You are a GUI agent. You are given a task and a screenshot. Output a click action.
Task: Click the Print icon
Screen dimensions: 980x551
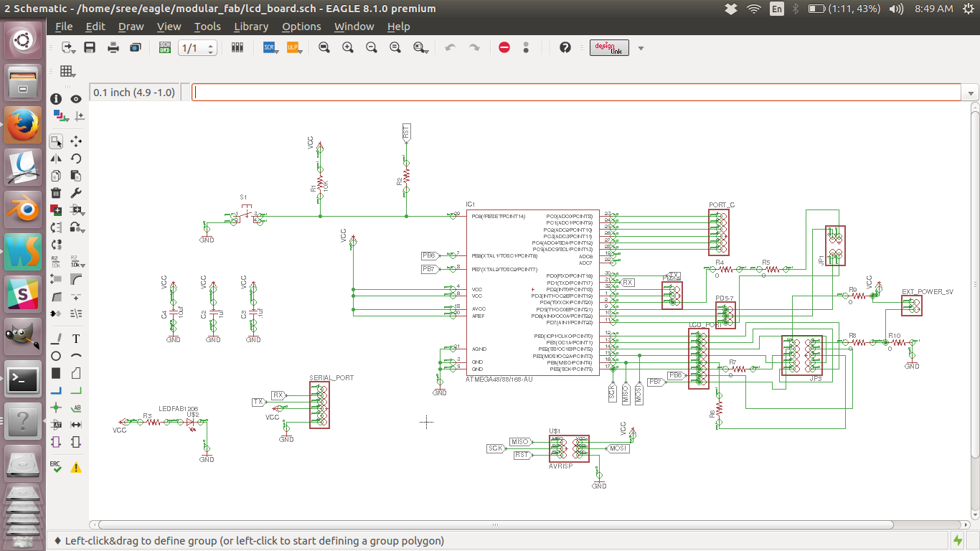pos(113,47)
